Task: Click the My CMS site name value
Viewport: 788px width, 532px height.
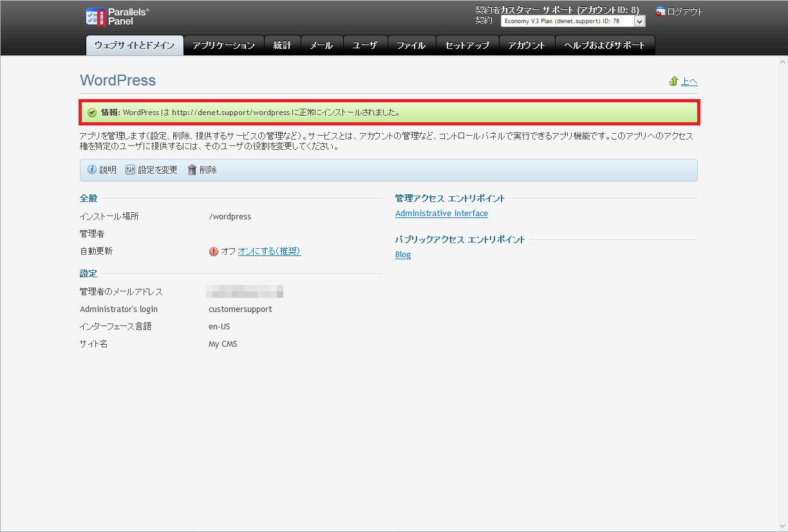Action: [223, 344]
